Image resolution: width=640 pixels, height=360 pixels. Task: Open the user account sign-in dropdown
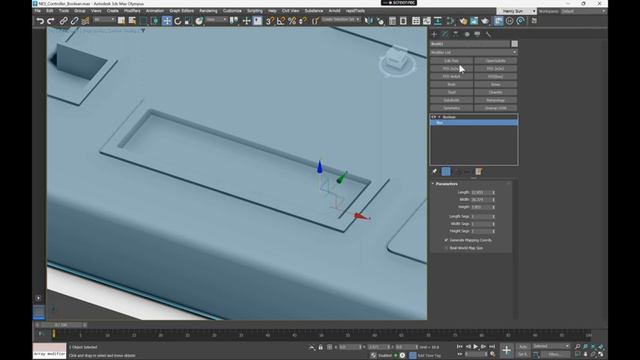[516, 11]
